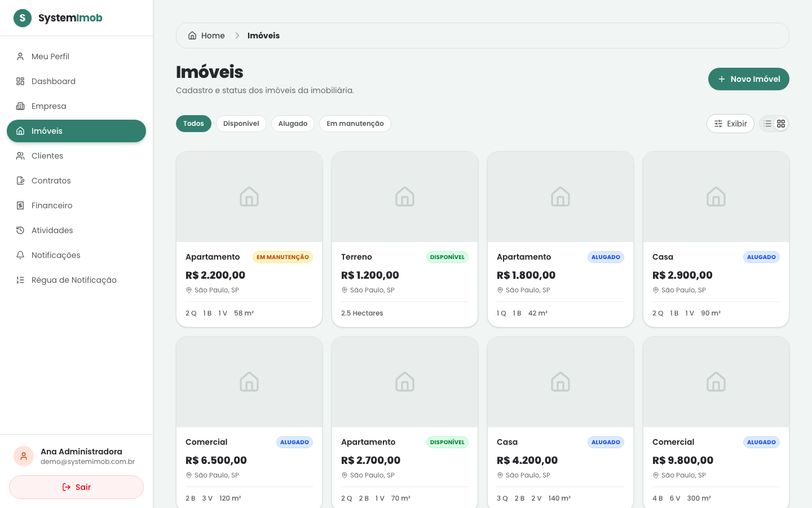
Task: Open Meu Perfil from the sidebar
Action: pos(76,56)
